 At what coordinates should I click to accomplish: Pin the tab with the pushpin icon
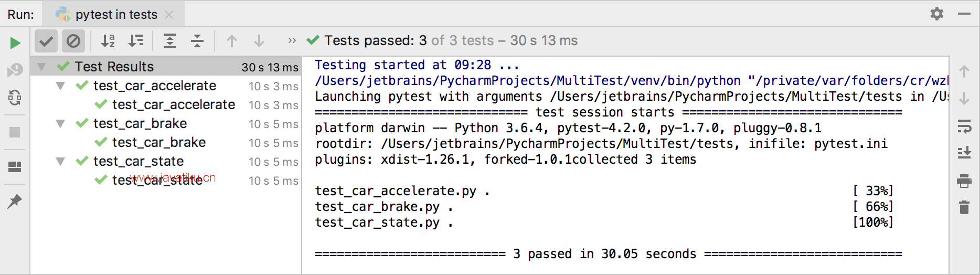pos(15,201)
